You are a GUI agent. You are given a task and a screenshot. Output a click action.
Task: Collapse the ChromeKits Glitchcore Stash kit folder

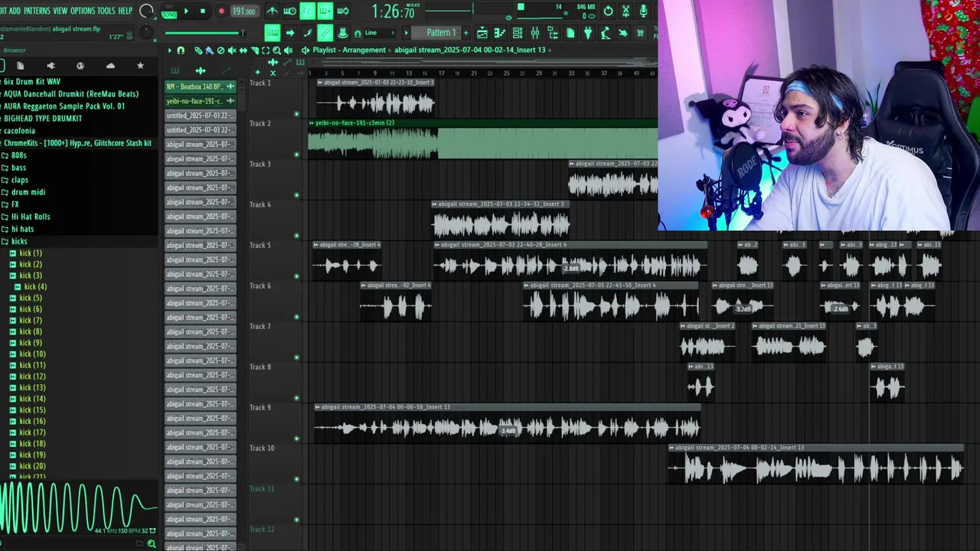(x=77, y=143)
